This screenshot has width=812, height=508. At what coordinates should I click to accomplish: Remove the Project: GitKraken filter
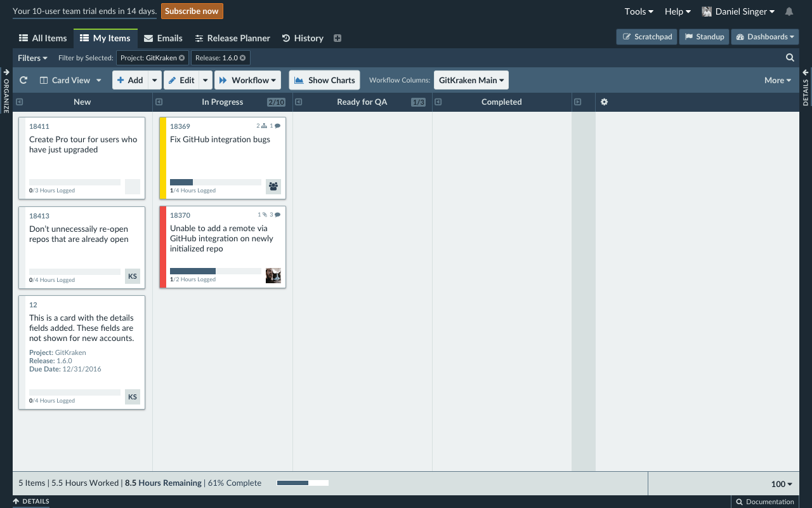pyautogui.click(x=182, y=58)
